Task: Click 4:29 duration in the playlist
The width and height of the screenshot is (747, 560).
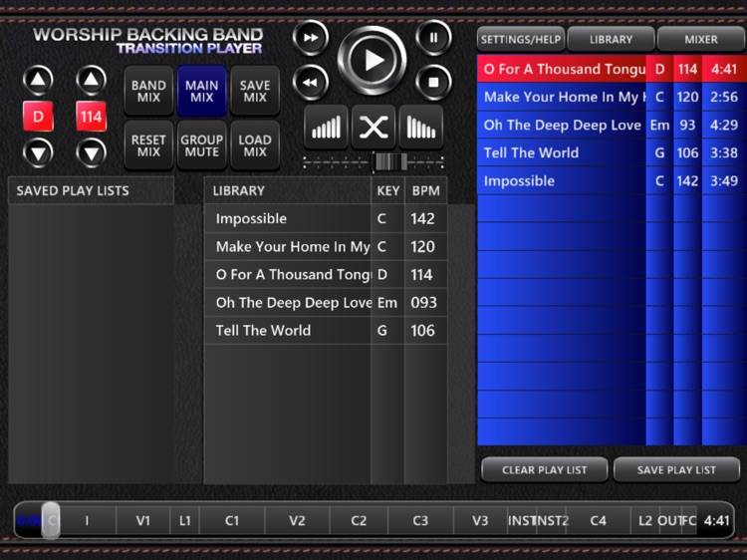Action: (x=724, y=126)
